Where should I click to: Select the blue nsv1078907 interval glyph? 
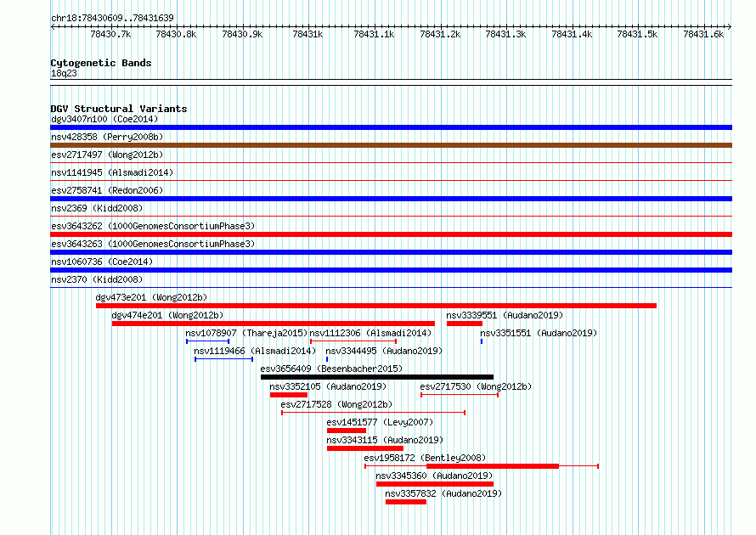pos(208,341)
